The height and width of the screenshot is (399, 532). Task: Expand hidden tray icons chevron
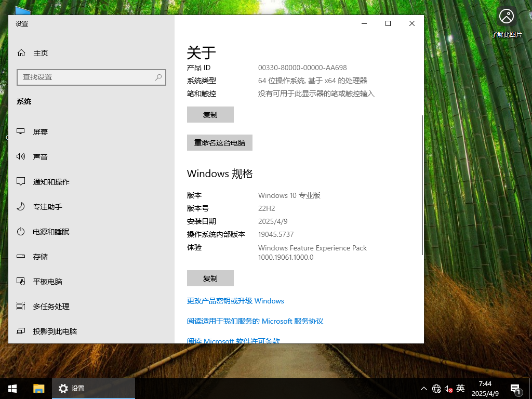(424, 388)
